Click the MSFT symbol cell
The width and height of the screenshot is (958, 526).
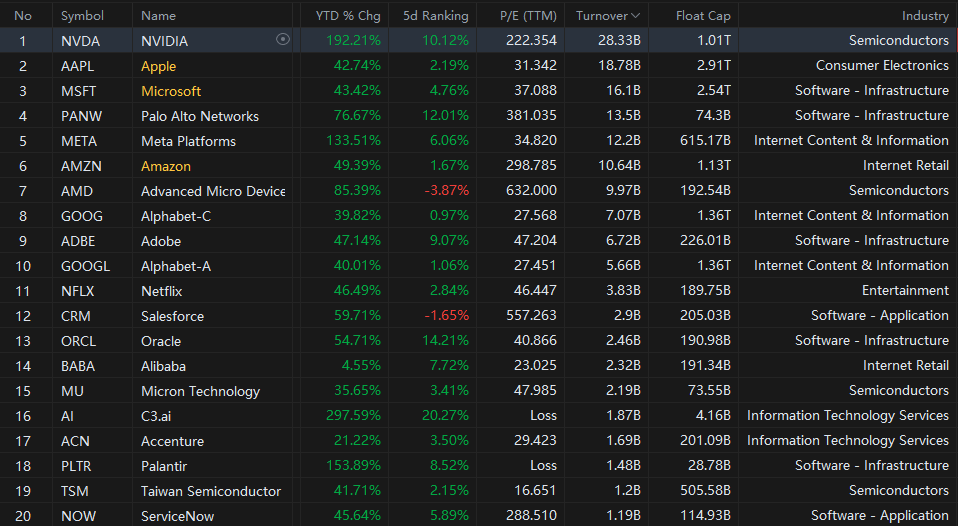tap(78, 91)
